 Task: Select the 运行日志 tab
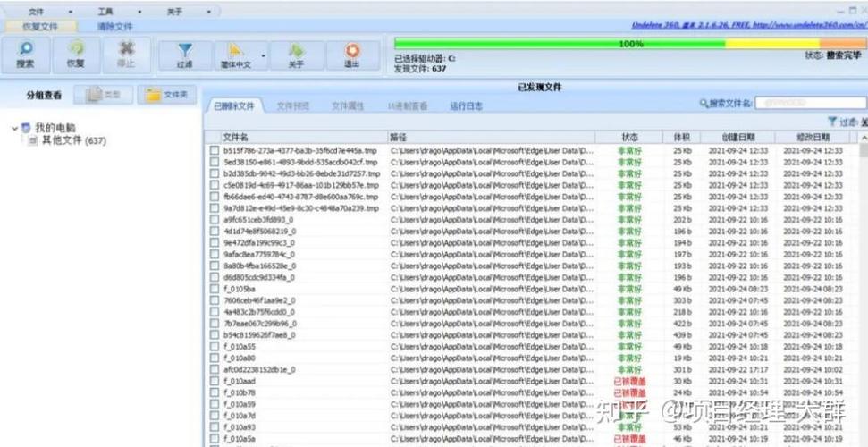[466, 105]
